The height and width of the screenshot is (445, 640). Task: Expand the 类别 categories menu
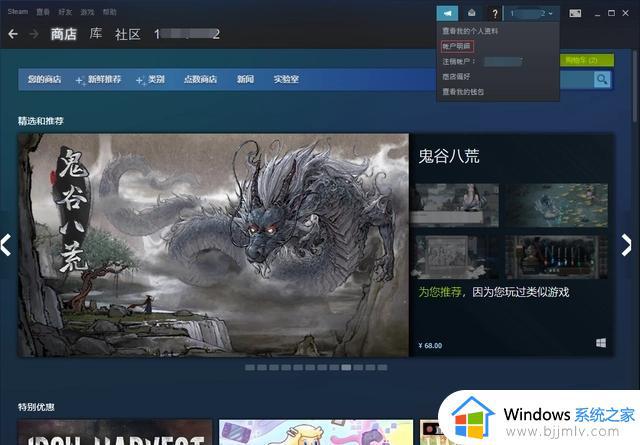(x=151, y=80)
